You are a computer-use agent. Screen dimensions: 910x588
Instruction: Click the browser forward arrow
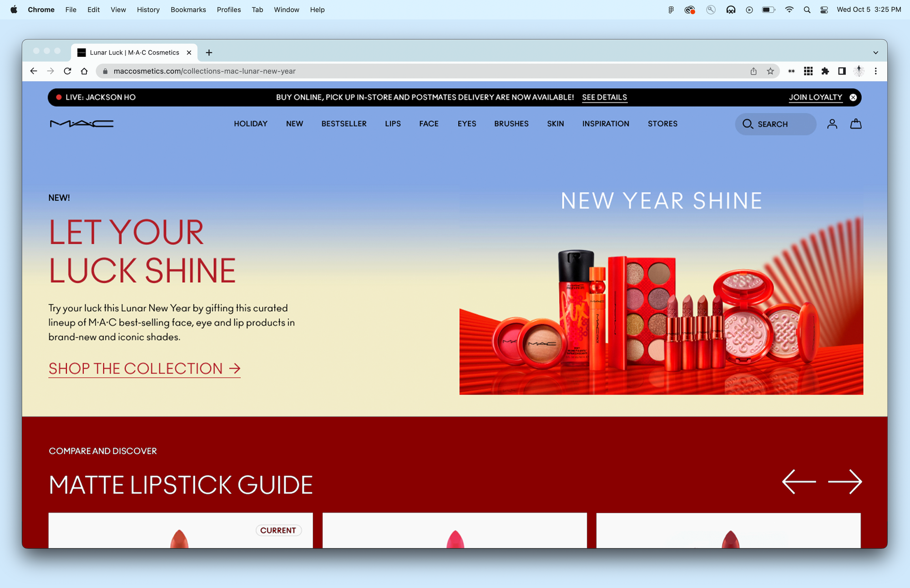click(x=51, y=71)
